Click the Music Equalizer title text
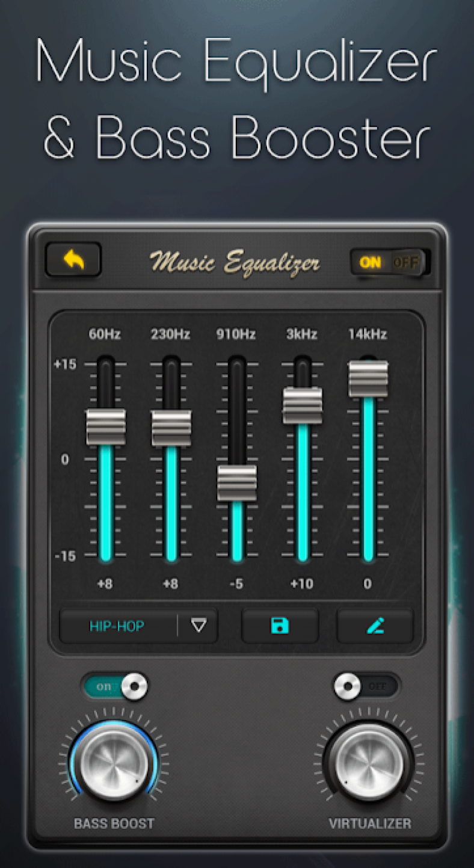 (x=235, y=262)
